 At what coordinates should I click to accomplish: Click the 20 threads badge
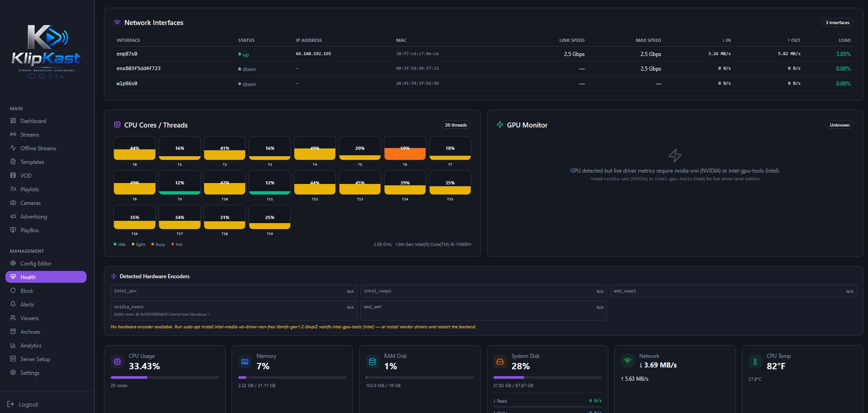(456, 125)
